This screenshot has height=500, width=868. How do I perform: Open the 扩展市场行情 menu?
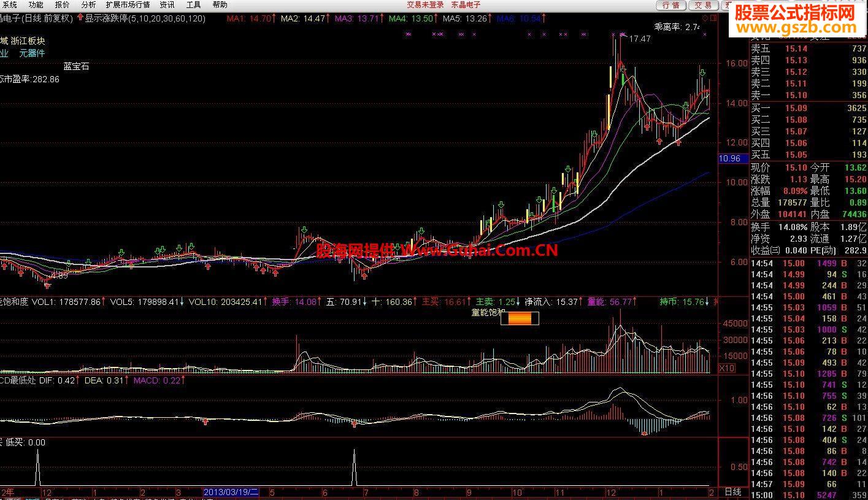[x=128, y=5]
